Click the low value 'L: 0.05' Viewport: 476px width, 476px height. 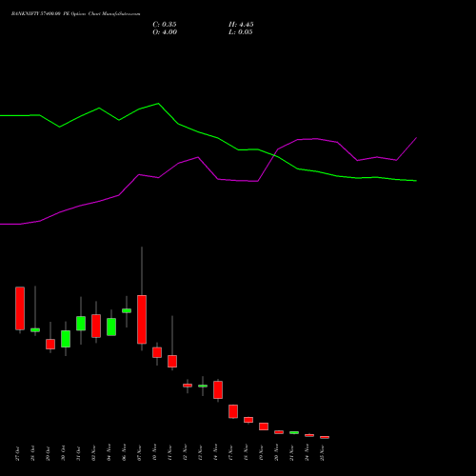point(241,32)
